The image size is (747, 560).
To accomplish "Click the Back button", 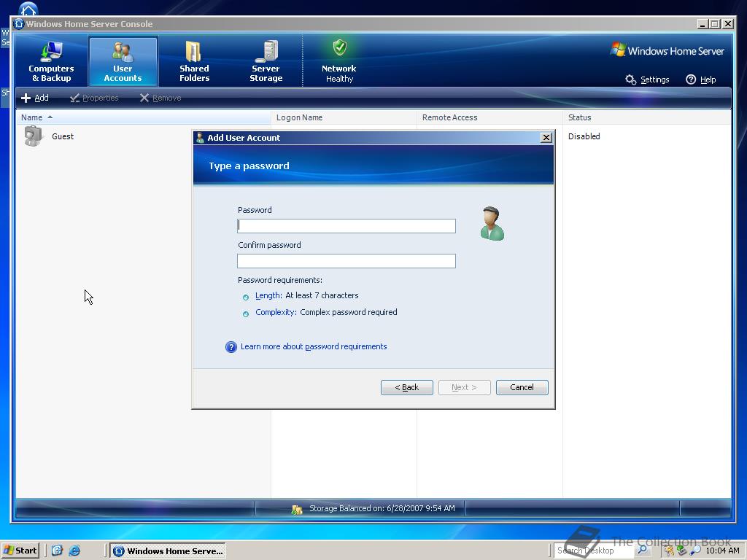I will pos(406,387).
